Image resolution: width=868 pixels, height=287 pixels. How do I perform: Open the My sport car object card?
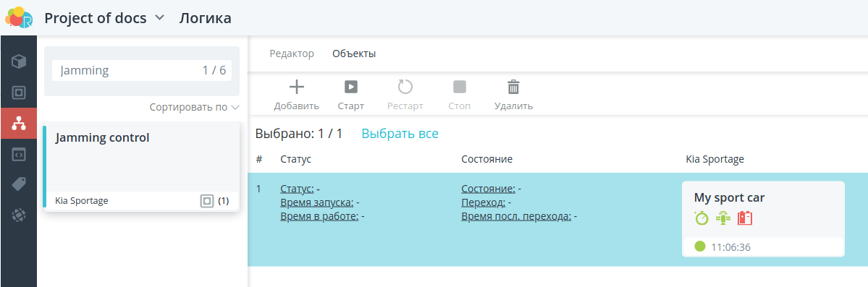coord(763,218)
